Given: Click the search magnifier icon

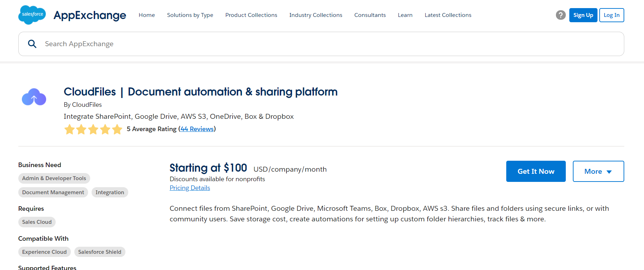Looking at the screenshot, I should (32, 44).
